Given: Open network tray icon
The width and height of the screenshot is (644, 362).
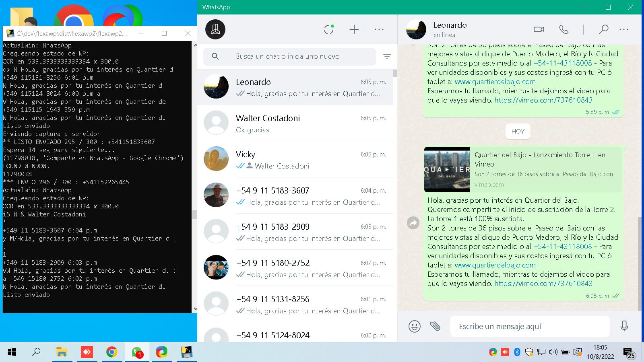Looking at the screenshot, I should click(541, 352).
